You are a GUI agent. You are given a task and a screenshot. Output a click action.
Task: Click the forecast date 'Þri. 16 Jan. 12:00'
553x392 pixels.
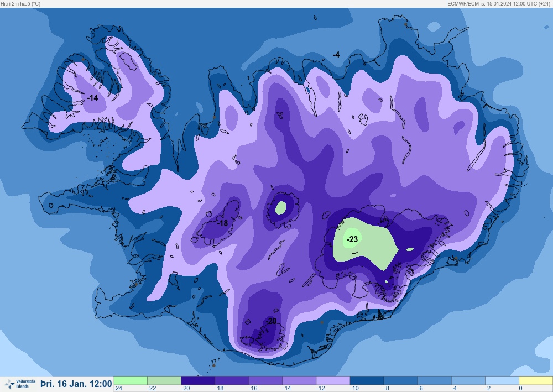[x=76, y=384]
